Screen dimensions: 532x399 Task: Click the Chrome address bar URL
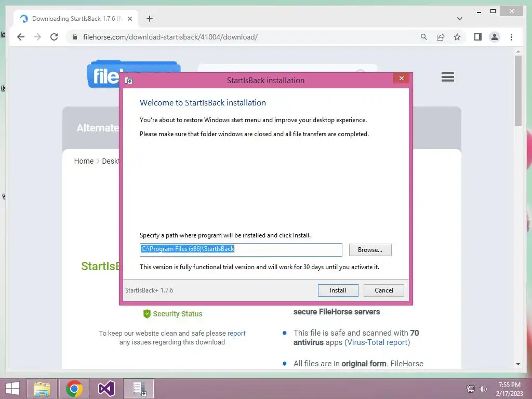coord(170,37)
